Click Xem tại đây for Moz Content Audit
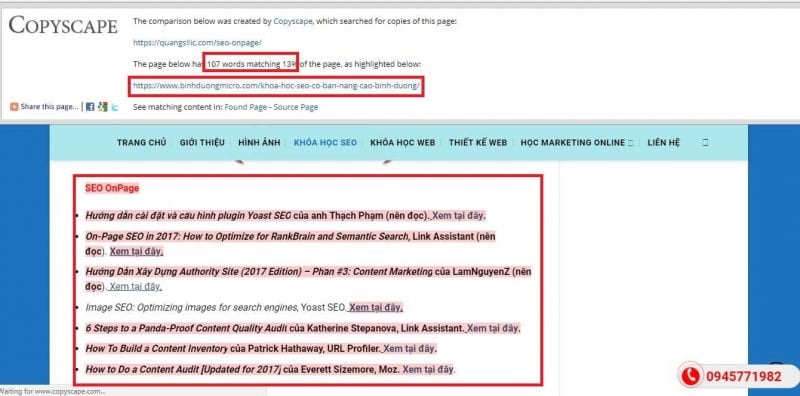800x396 pixels. 428,369
